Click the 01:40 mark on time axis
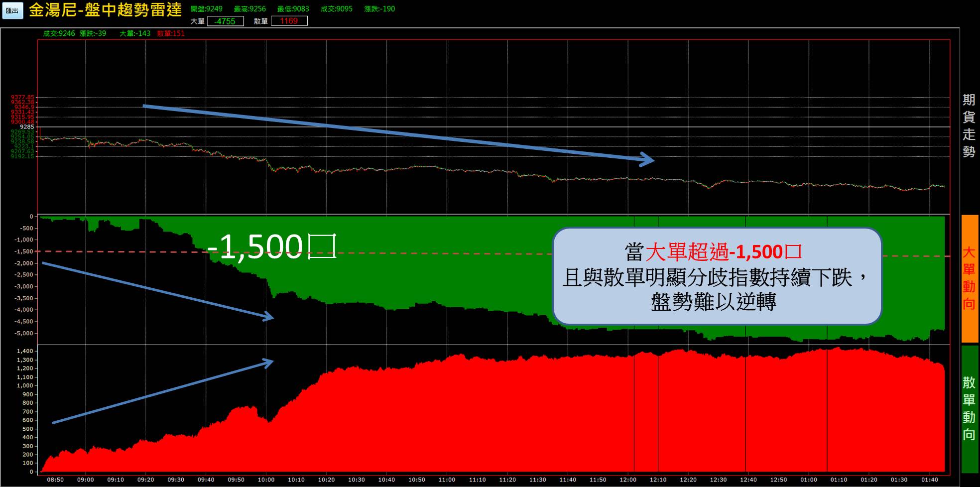980x487 pixels. coord(929,480)
